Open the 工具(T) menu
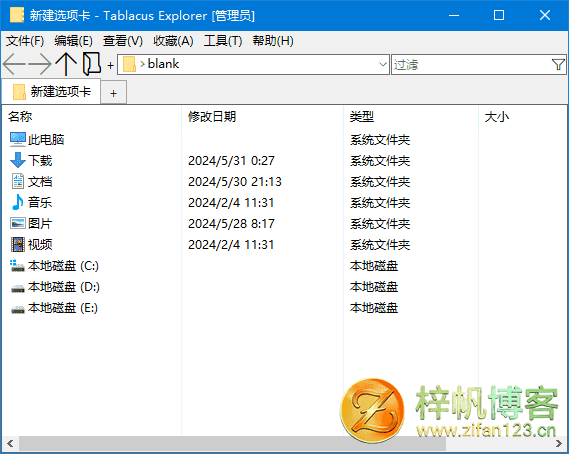 223,41
